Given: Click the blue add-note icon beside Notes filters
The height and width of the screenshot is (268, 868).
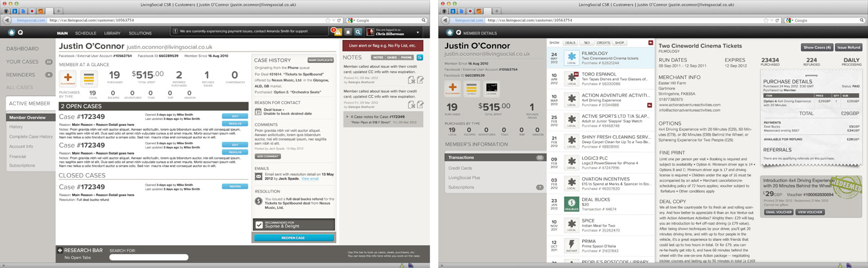Looking at the screenshot, I should coord(419,58).
